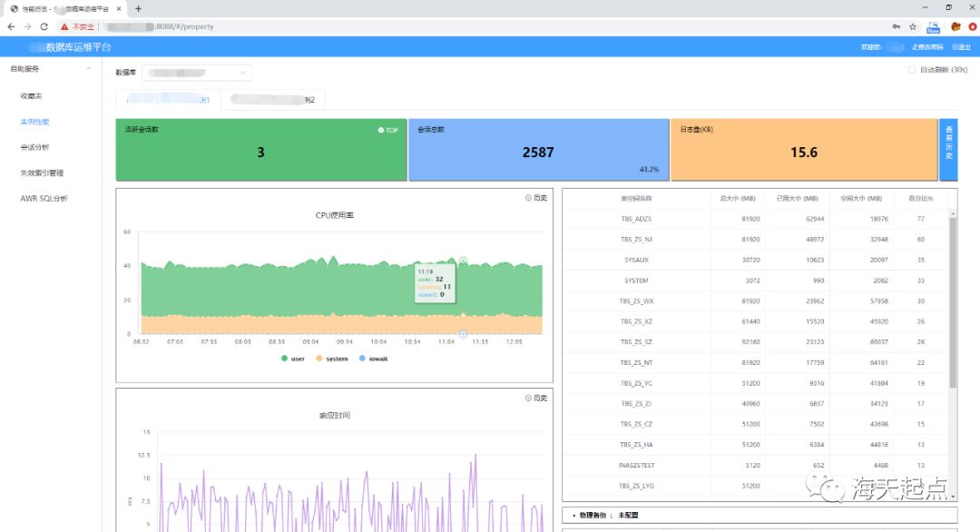The image size is (980, 532).
Task: Click the password key icon in address bar
Action: 897,27
